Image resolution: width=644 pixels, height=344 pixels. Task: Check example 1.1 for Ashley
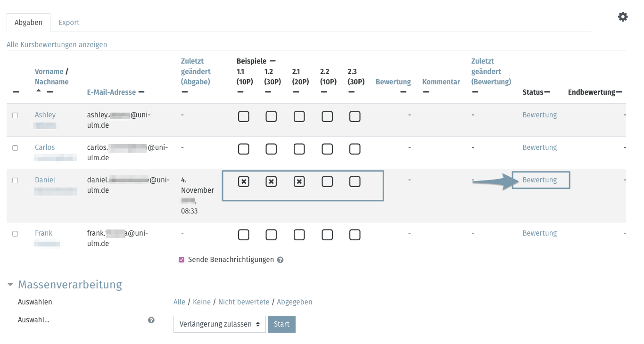coord(243,116)
